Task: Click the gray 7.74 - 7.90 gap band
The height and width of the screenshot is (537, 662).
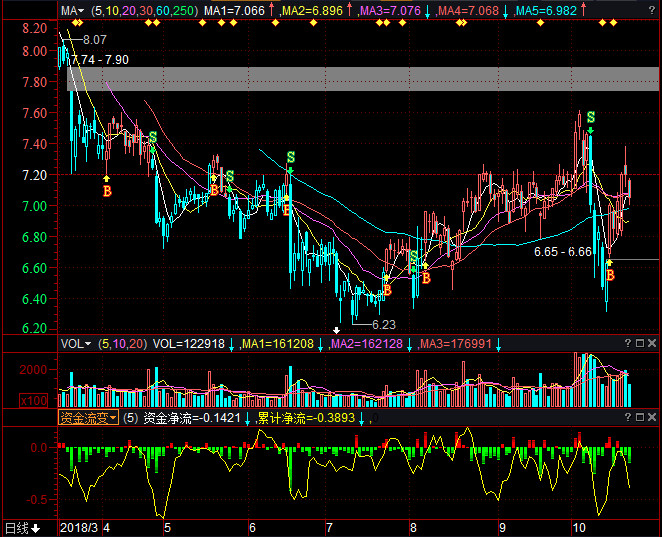Action: tap(360, 79)
